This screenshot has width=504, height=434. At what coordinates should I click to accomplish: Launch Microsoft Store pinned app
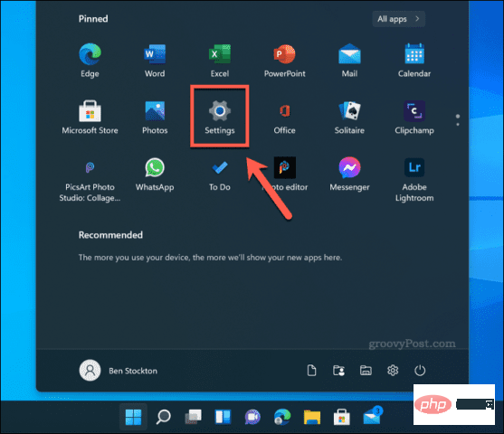(90, 117)
